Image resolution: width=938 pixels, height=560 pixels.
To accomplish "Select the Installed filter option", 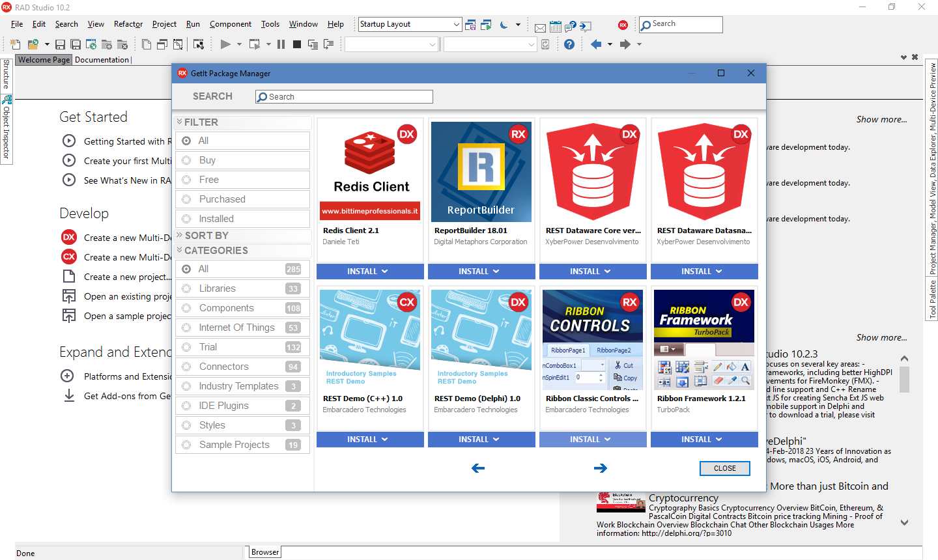I will point(242,219).
